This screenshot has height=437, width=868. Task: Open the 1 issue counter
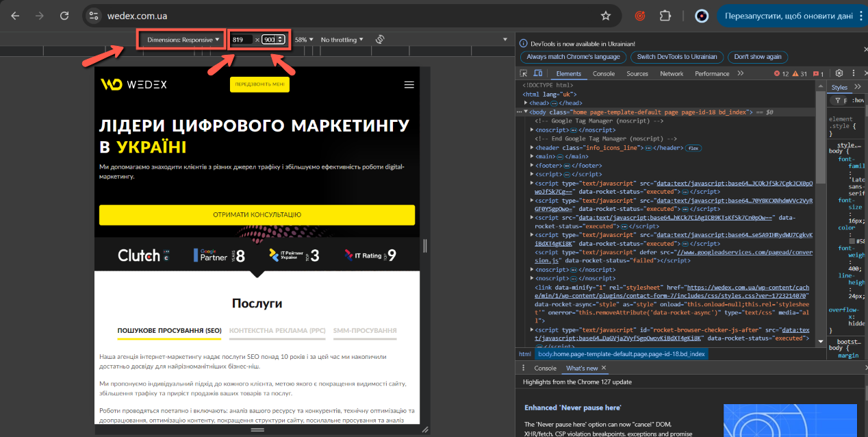coord(818,73)
